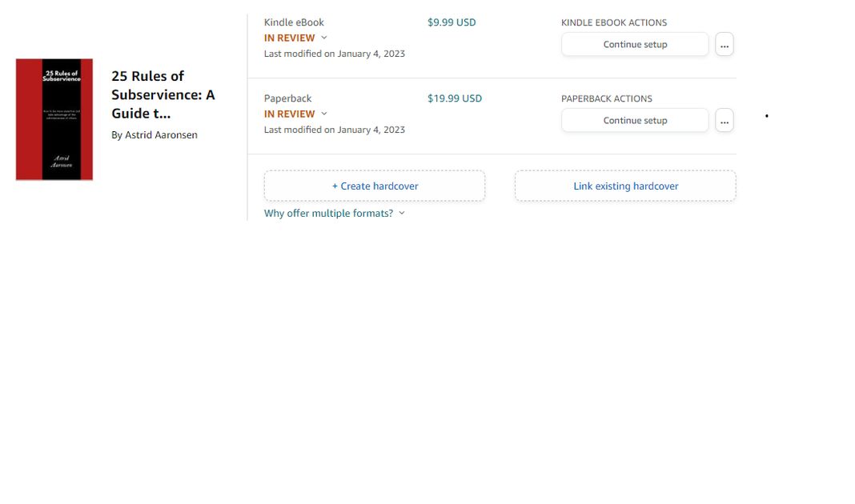
Task: Open the 25 Rules of Subservience title
Action: click(163, 94)
